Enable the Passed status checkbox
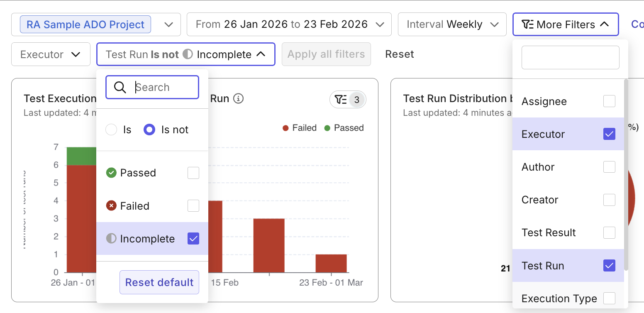The image size is (644, 313). (193, 173)
